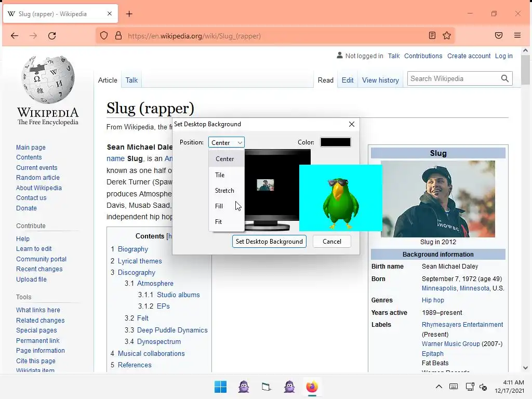
Task: Click the Firefox taskbar icon
Action: [312, 387]
